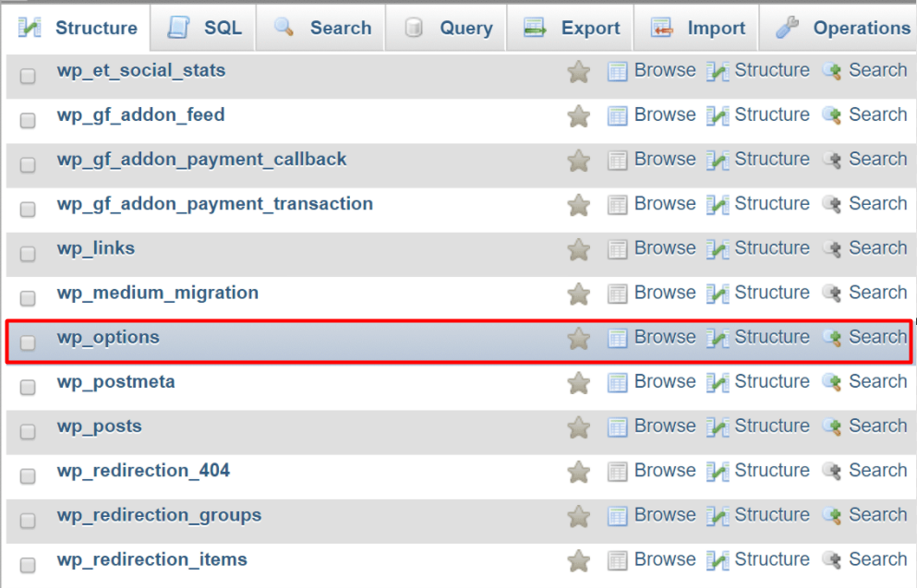The image size is (917, 588).
Task: Click star icon for wp_gf_addon_payment_callback
Action: (x=578, y=161)
